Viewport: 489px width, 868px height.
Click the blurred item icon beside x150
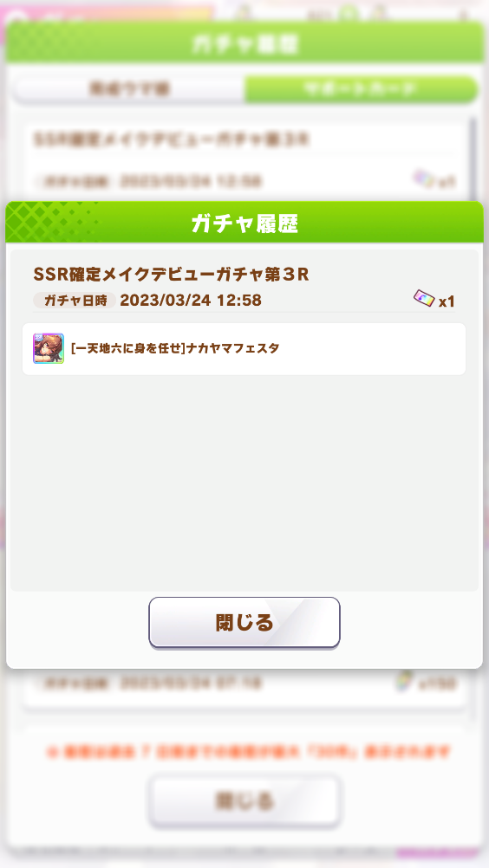[406, 682]
